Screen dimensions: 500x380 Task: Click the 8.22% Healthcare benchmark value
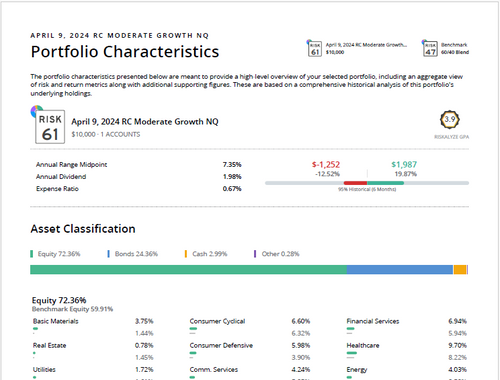(x=457, y=358)
